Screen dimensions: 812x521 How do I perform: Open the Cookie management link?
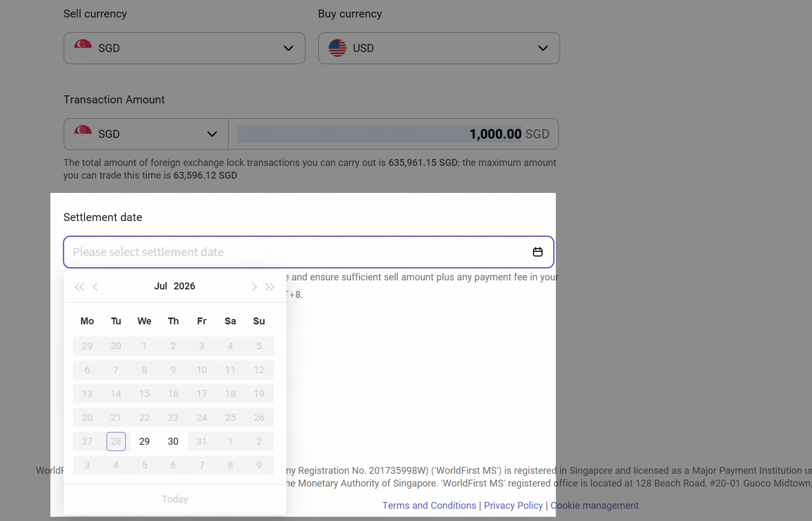tap(595, 506)
